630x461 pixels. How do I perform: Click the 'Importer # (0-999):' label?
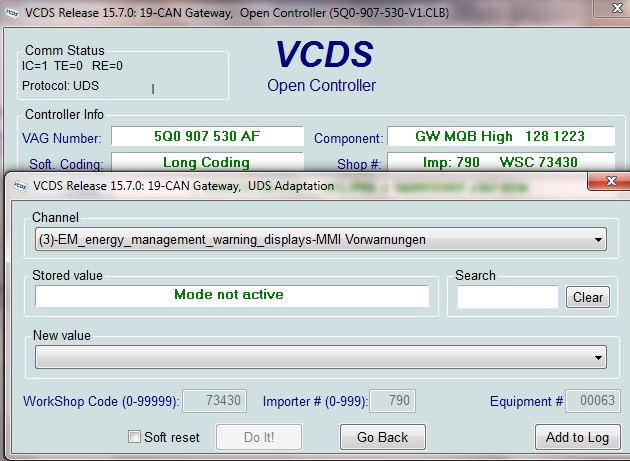pyautogui.click(x=315, y=401)
